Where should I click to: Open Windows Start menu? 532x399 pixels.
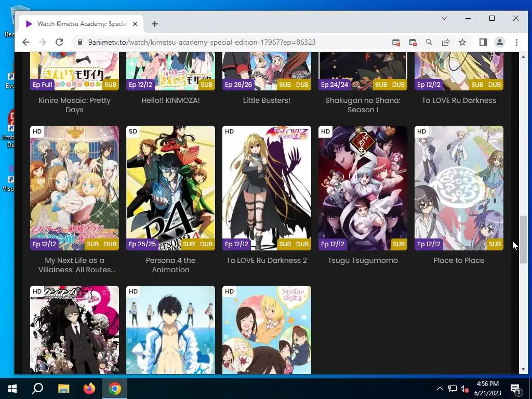click(x=12, y=389)
